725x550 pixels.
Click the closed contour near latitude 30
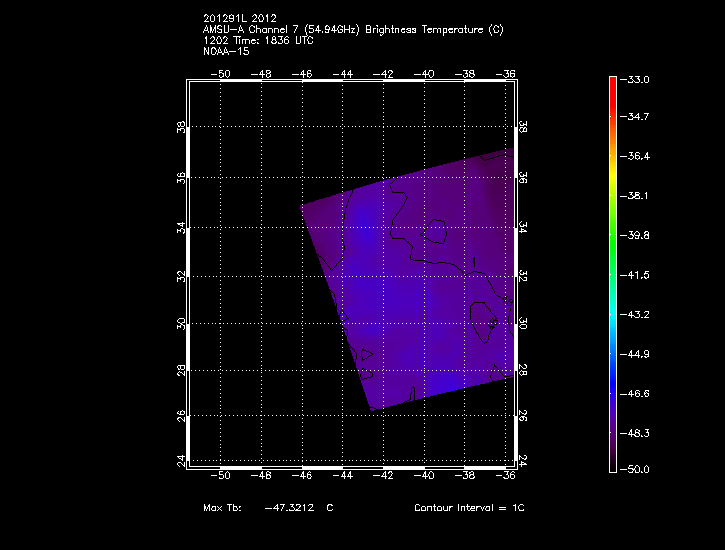point(485,324)
